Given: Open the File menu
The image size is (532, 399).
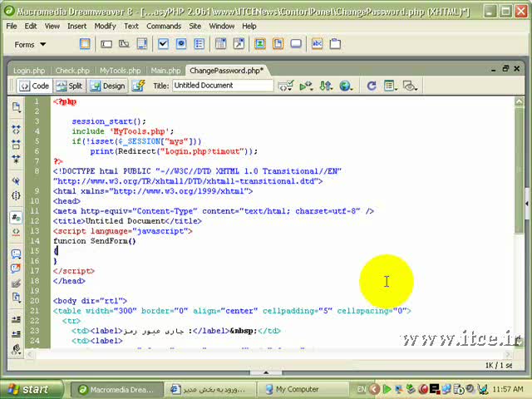Looking at the screenshot, I should pyautogui.click(x=11, y=26).
